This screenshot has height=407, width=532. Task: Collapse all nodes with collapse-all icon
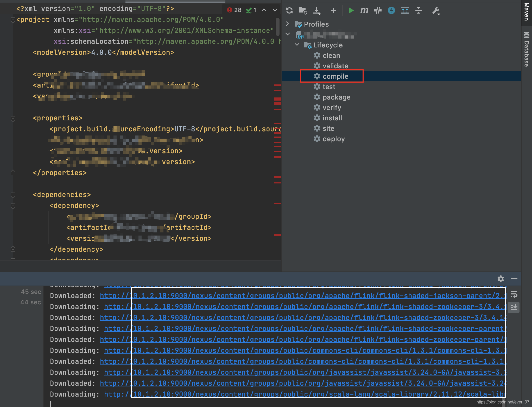point(418,10)
